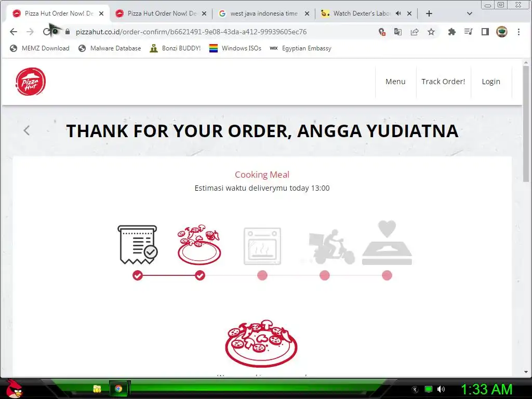Open the Track Order! page
Viewport: 532px width, 399px height.
[443, 82]
